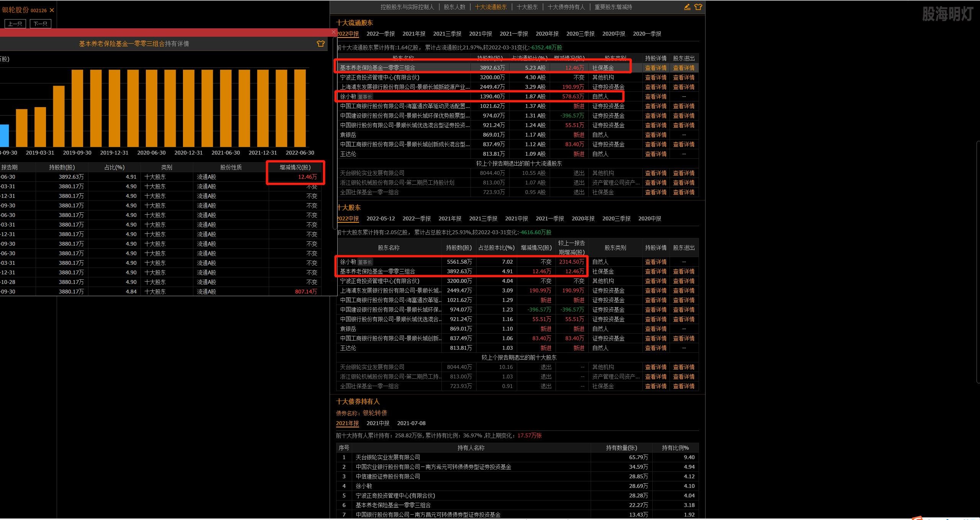Select 2020一季报 tab under 十大流通股东
The image size is (980, 520).
tap(647, 34)
